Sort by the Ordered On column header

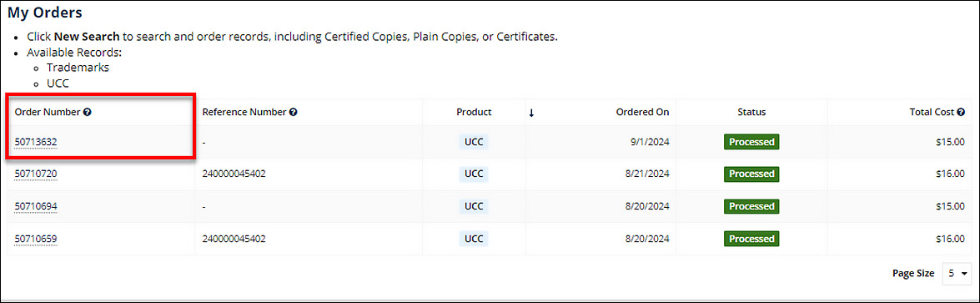(x=642, y=112)
